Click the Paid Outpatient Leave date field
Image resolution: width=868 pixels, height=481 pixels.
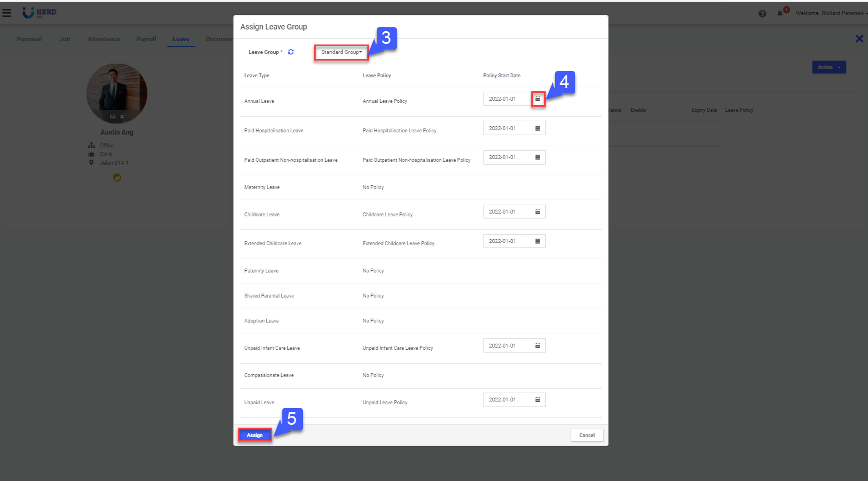tap(507, 157)
